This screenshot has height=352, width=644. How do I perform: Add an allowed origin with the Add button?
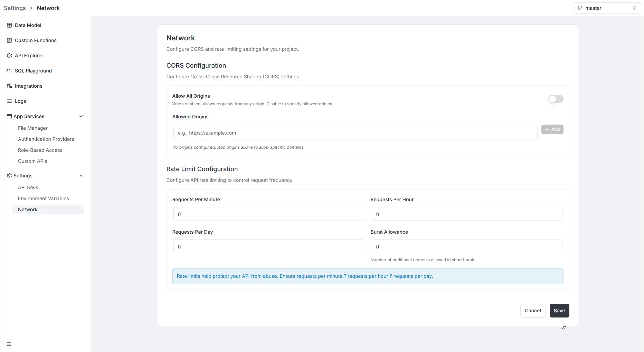click(x=552, y=129)
